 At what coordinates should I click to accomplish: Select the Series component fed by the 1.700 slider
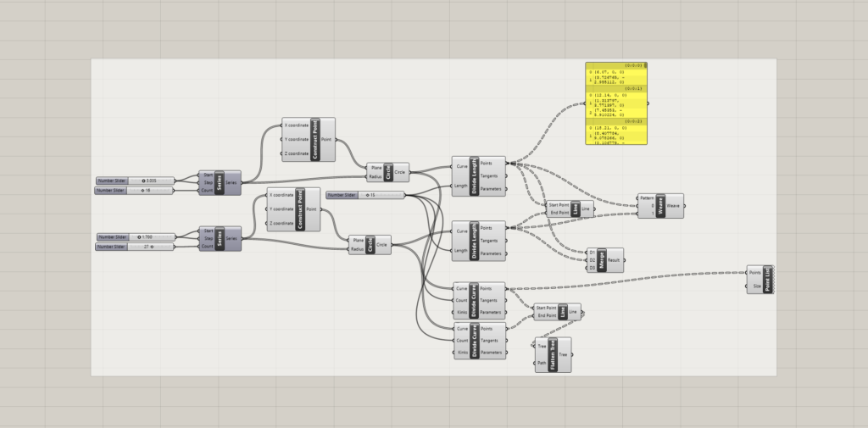click(x=220, y=239)
